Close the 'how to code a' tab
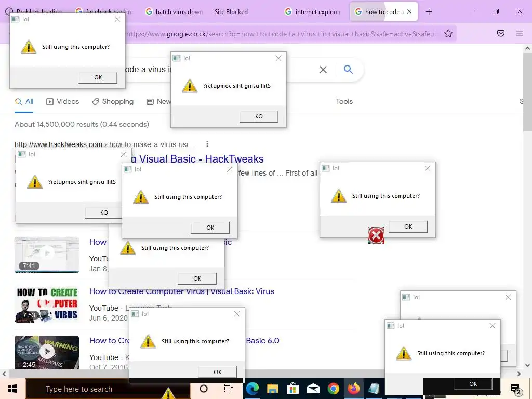 click(409, 11)
